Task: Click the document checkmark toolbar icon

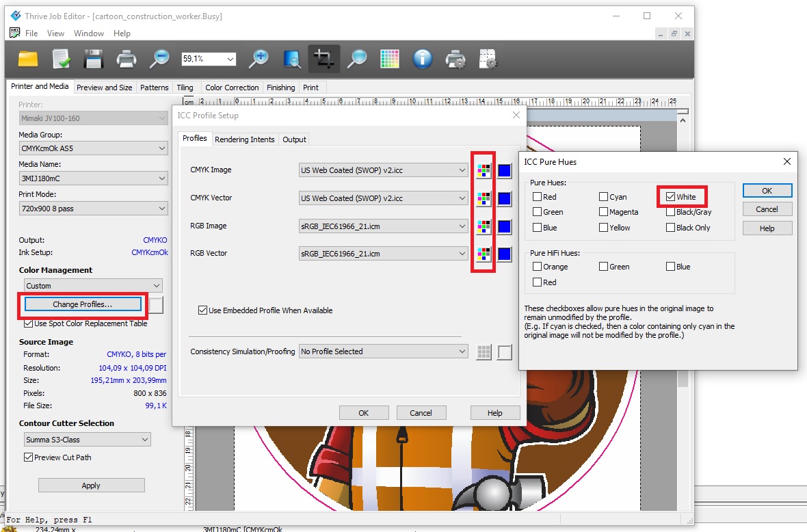Action: coord(62,59)
